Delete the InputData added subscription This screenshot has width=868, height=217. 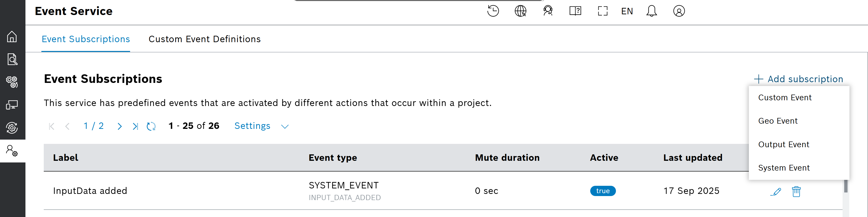pyautogui.click(x=796, y=192)
